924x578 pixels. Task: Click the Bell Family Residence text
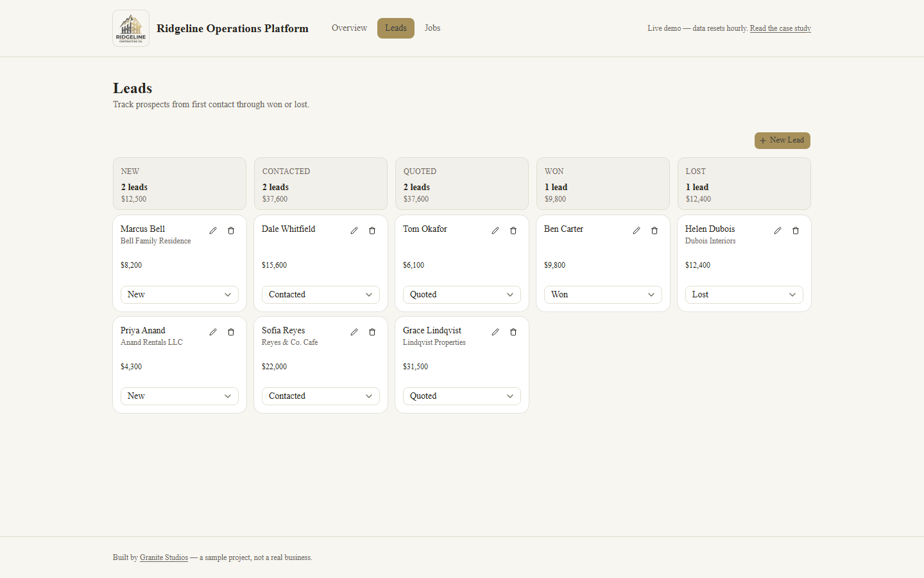click(155, 241)
